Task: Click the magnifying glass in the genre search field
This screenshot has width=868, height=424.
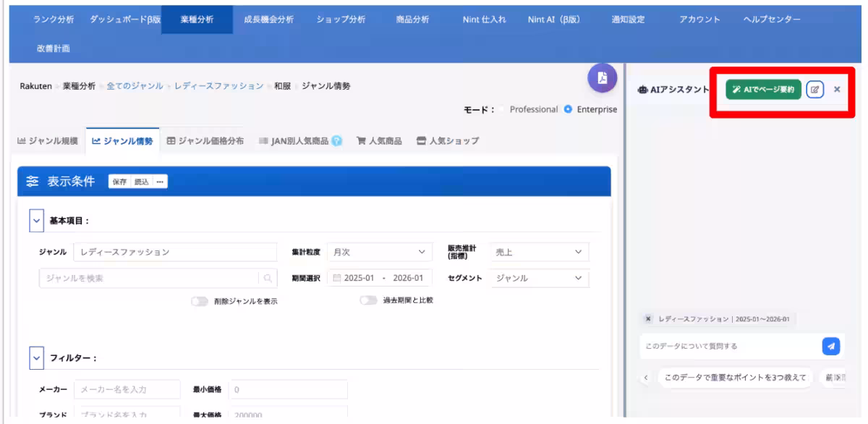Action: point(266,276)
